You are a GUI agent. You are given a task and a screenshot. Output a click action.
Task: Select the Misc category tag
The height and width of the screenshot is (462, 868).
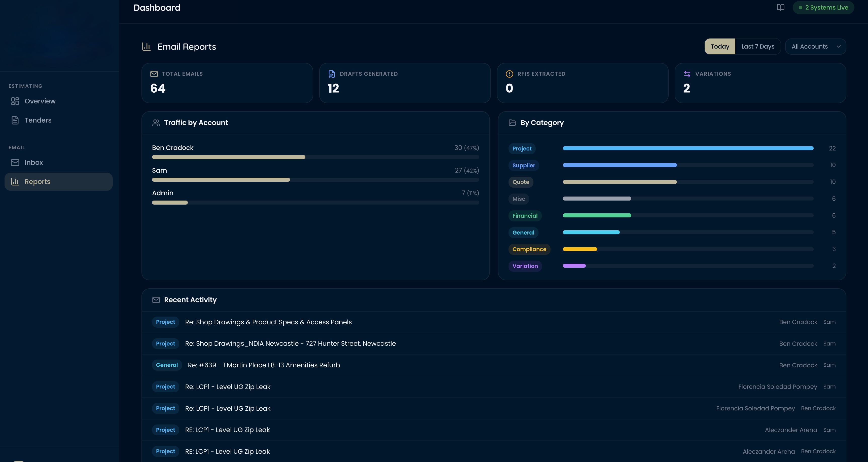pos(519,199)
